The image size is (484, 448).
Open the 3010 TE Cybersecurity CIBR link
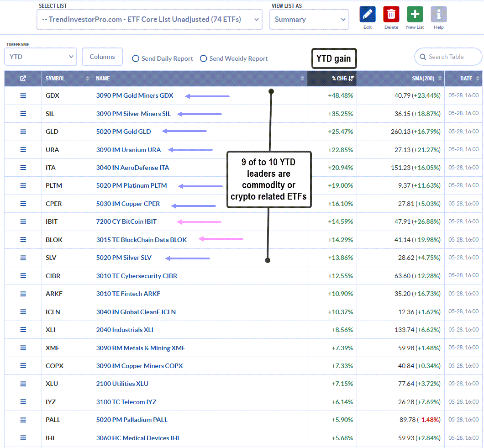(x=137, y=276)
